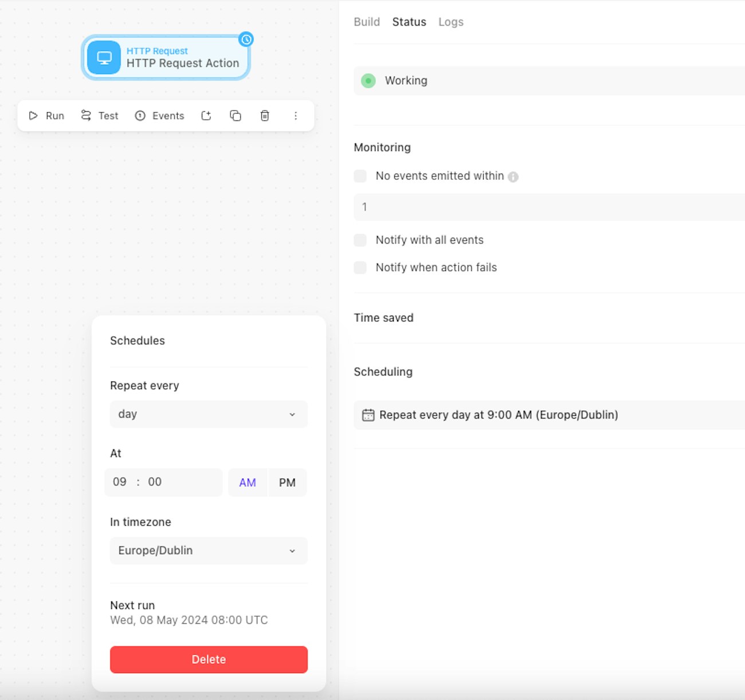Open the three-dot more options menu
The width and height of the screenshot is (745, 700).
(296, 116)
